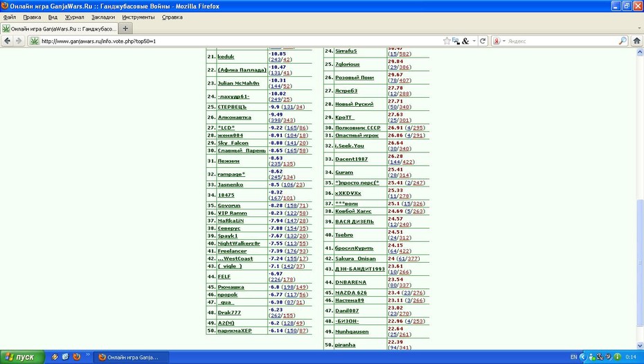Image resolution: width=644 pixels, height=364 pixels.
Task: Click the EN language indicator in the tray
Action: [574, 357]
